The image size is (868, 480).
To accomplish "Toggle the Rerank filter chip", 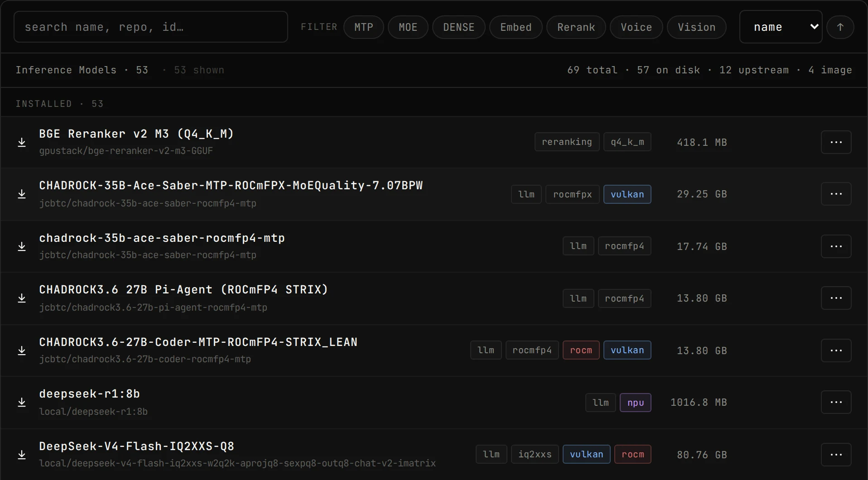I will pyautogui.click(x=576, y=27).
